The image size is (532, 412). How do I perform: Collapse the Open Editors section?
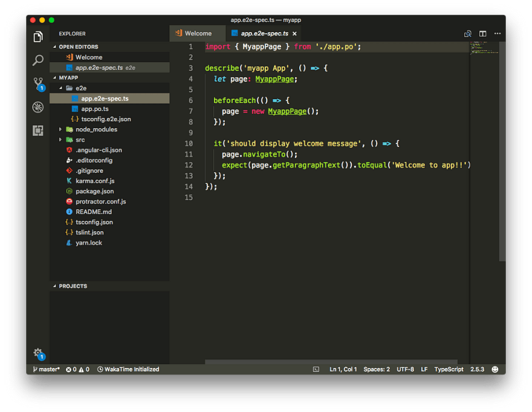(54, 47)
